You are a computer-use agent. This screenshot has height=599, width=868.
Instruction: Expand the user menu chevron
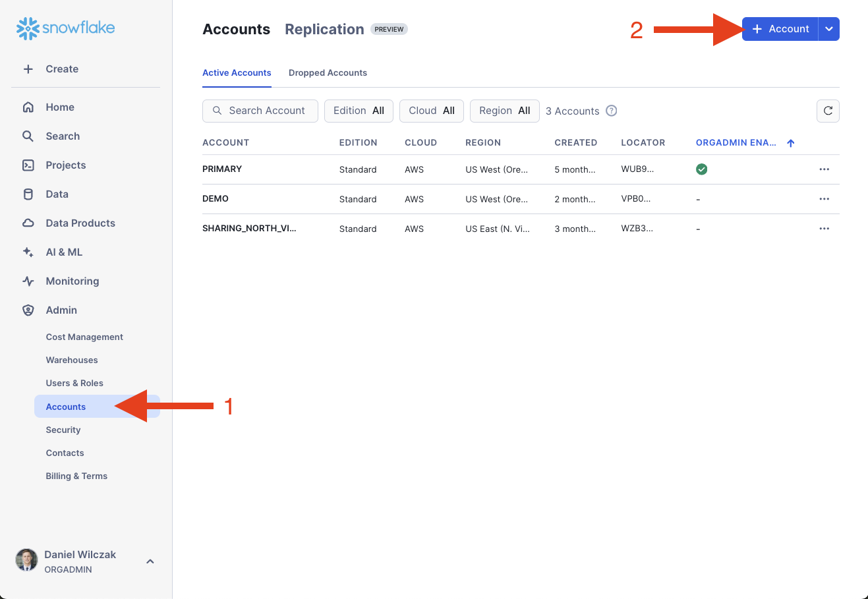tap(150, 561)
